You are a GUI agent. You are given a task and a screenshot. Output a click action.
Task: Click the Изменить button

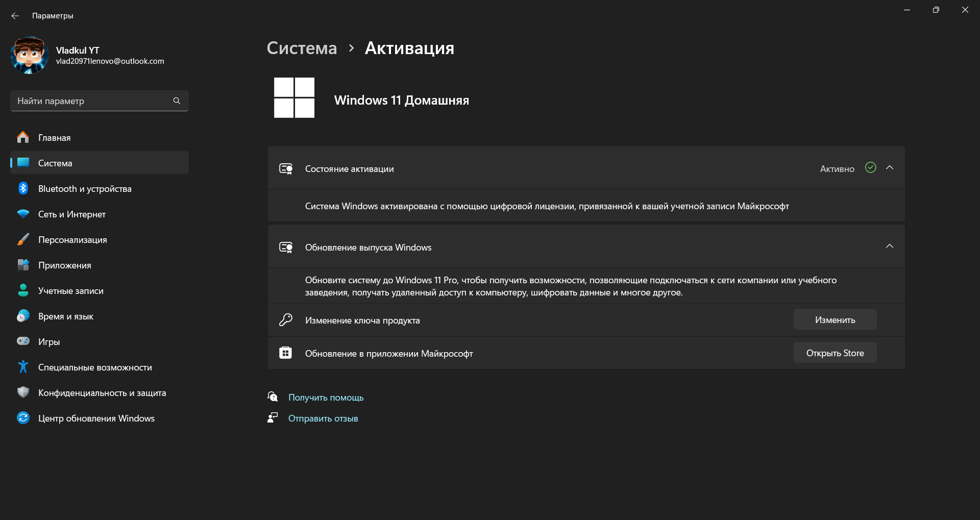pyautogui.click(x=835, y=319)
